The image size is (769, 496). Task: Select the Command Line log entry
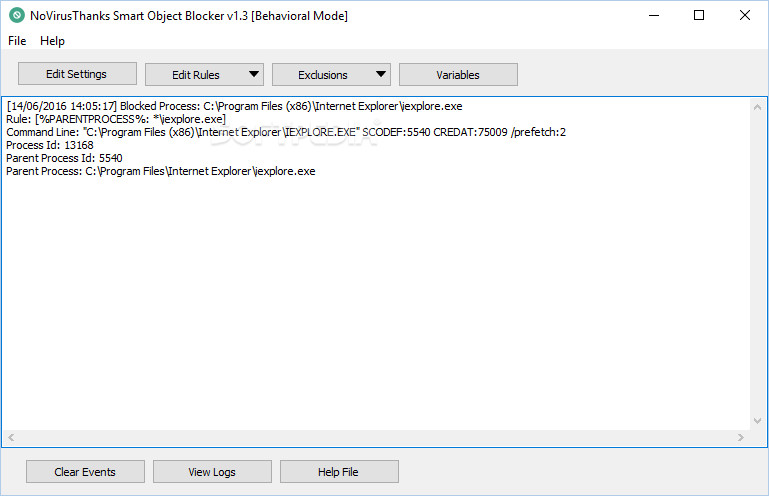tap(286, 132)
